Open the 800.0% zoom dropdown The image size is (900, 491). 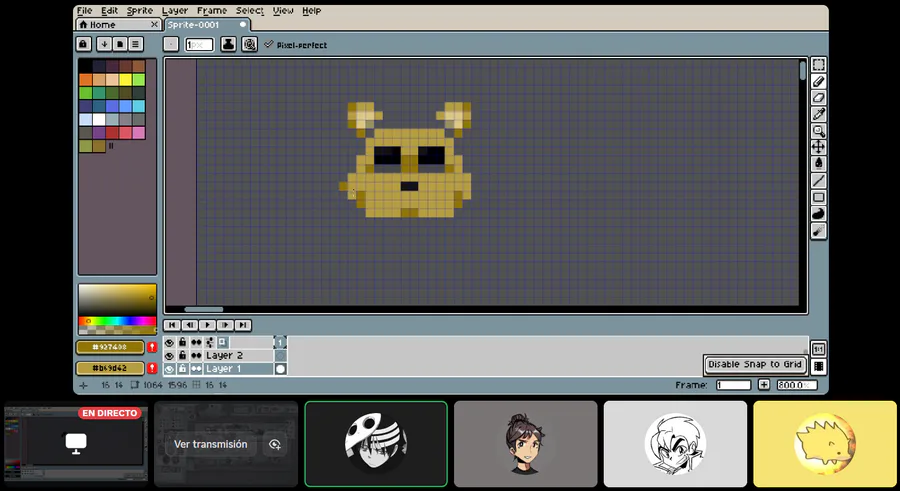point(797,385)
